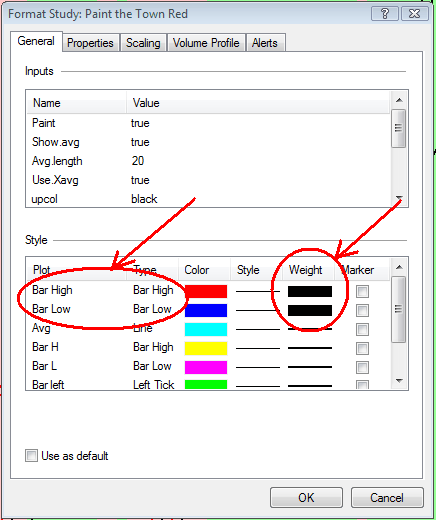Viewport: 436px width, 520px height.
Task: Check the Use as default checkbox
Action: pyautogui.click(x=31, y=455)
